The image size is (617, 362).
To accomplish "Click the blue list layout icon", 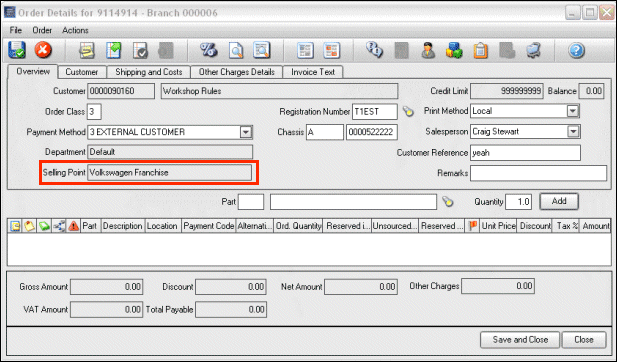I will coord(305,51).
